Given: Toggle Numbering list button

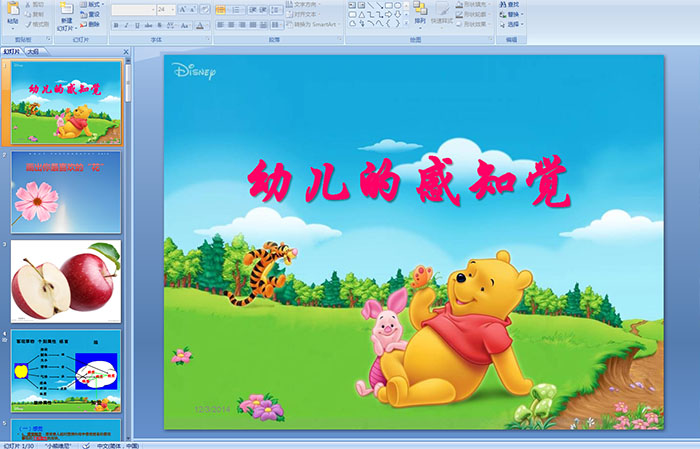Looking at the screenshot, I should 237,9.
